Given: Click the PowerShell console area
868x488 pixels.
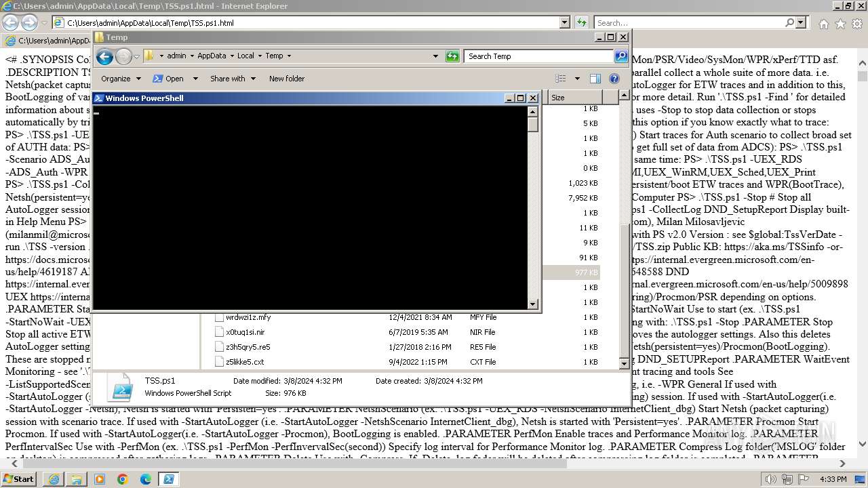Looking at the screenshot, I should point(310,207).
